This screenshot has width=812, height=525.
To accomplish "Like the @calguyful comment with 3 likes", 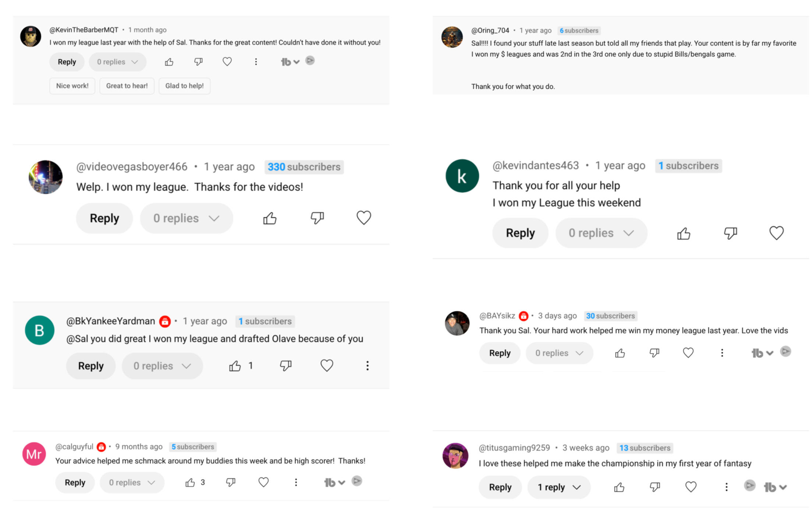I will coord(190,483).
